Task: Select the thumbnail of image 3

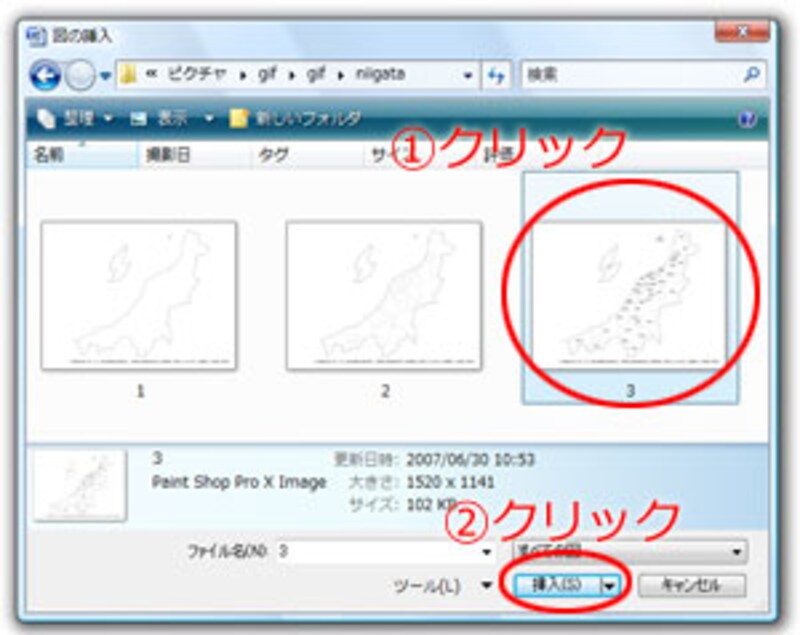Action: 629,296
